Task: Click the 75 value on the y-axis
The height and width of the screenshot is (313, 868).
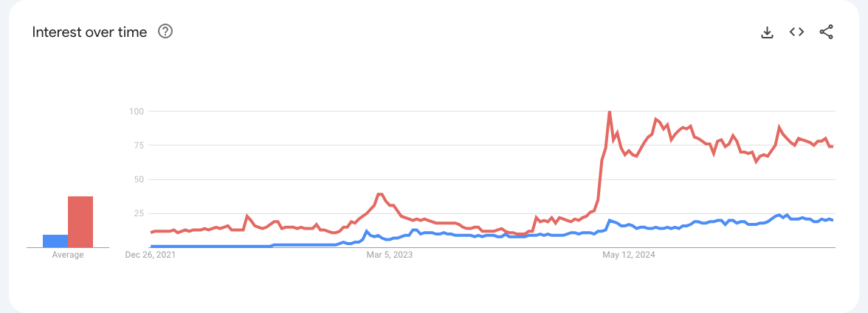Action: click(x=139, y=145)
